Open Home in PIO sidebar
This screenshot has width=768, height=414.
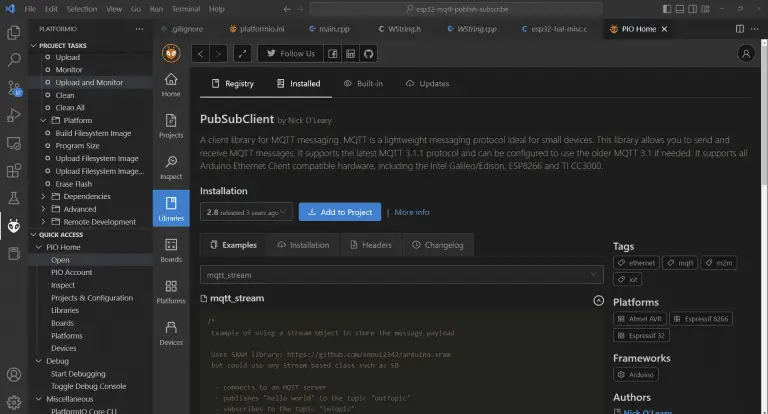(171, 84)
